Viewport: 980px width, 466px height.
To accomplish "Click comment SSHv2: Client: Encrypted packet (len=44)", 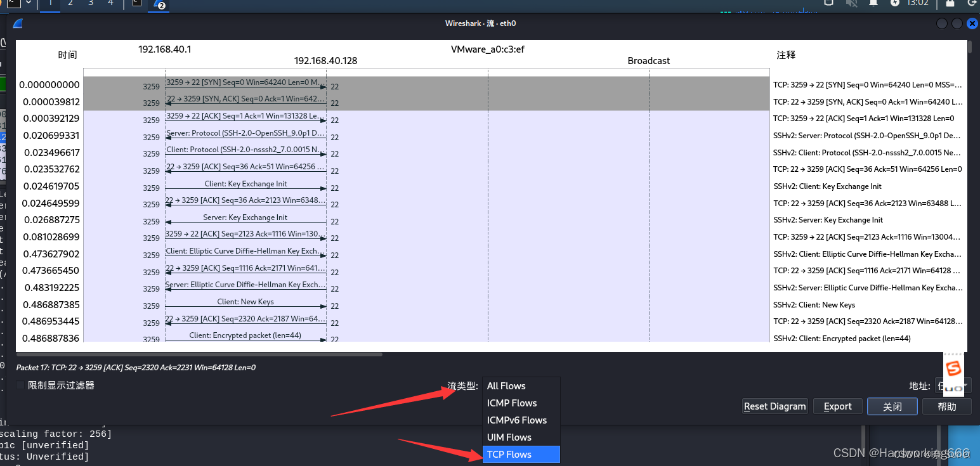I will click(842, 339).
